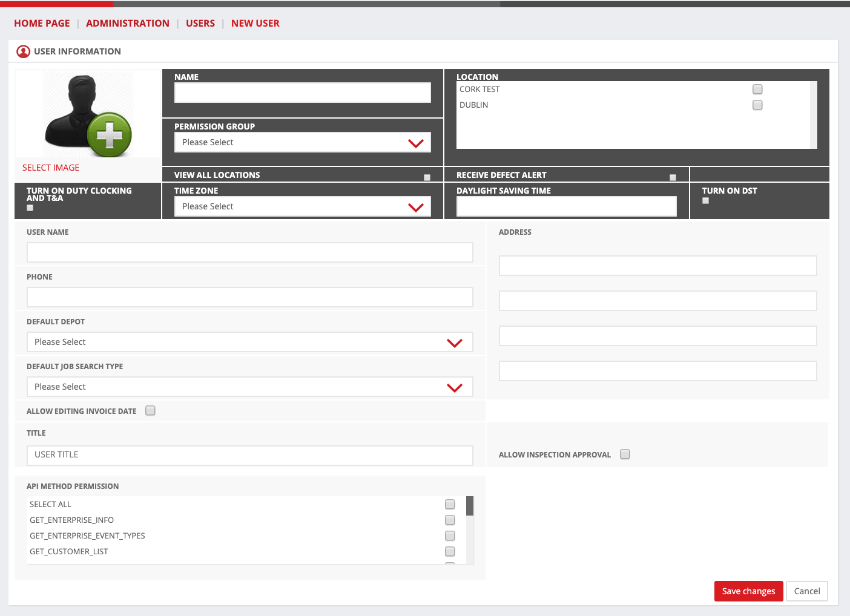850x616 pixels.
Task: Click the fourth Address line field
Action: click(658, 371)
